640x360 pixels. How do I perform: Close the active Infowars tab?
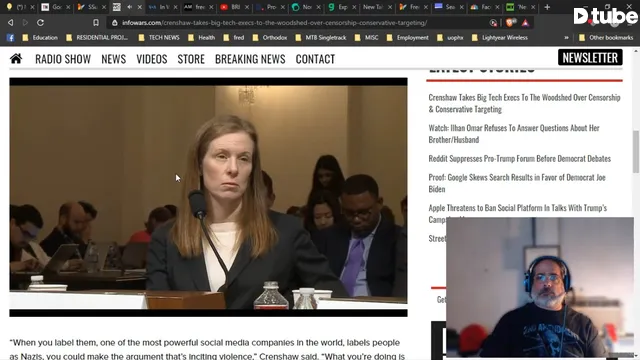point(140,7)
